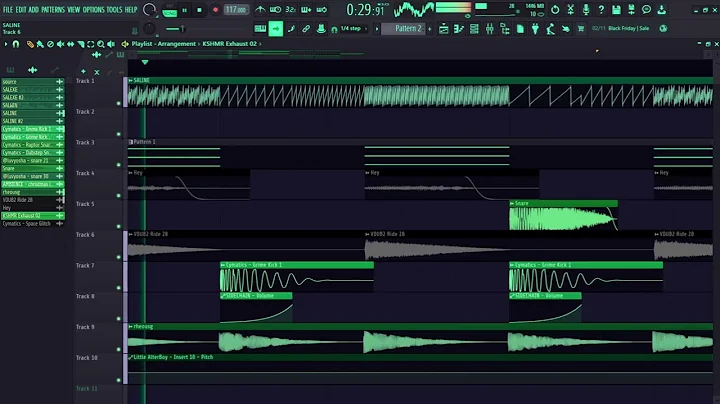Click 'Playlist - Arrangement' breadcrumb
This screenshot has height=404, width=720.
pos(163,44)
